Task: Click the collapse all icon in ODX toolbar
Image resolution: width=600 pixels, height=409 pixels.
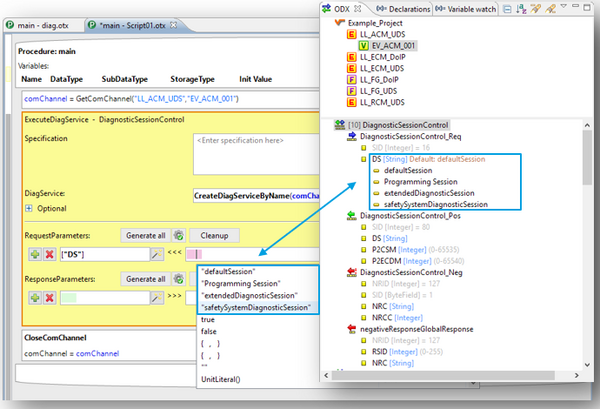Action: click(507, 9)
